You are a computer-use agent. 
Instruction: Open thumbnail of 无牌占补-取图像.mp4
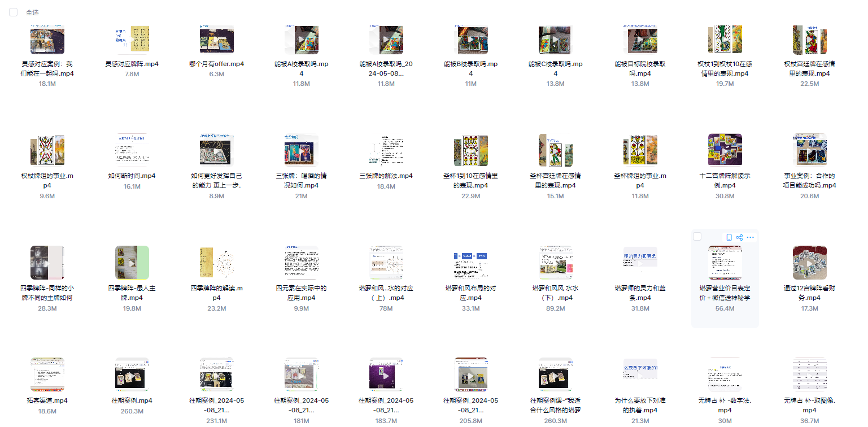810,374
